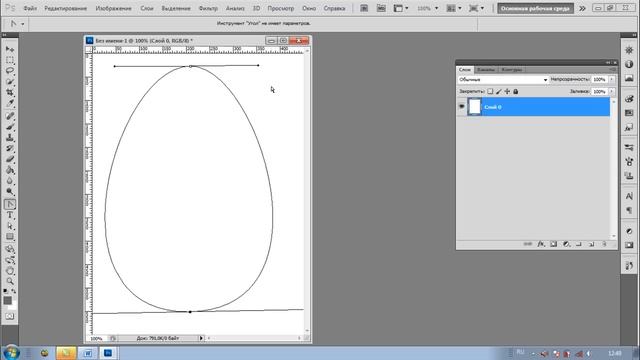Expand more workspaces chevron
This screenshot has height=360, width=640.
click(x=582, y=8)
